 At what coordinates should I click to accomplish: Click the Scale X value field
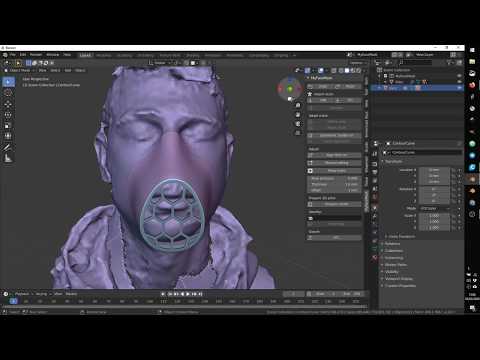pos(435,216)
